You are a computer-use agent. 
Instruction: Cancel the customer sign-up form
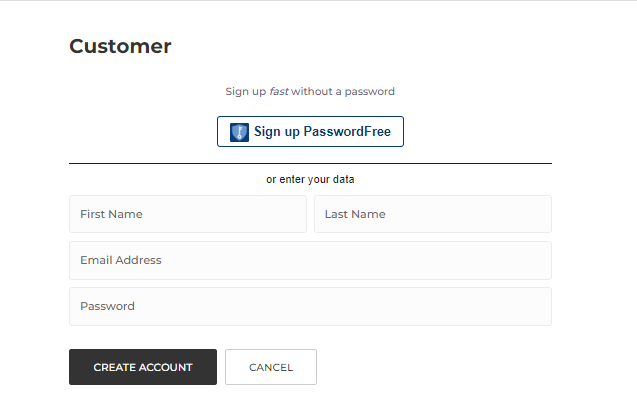(x=271, y=367)
